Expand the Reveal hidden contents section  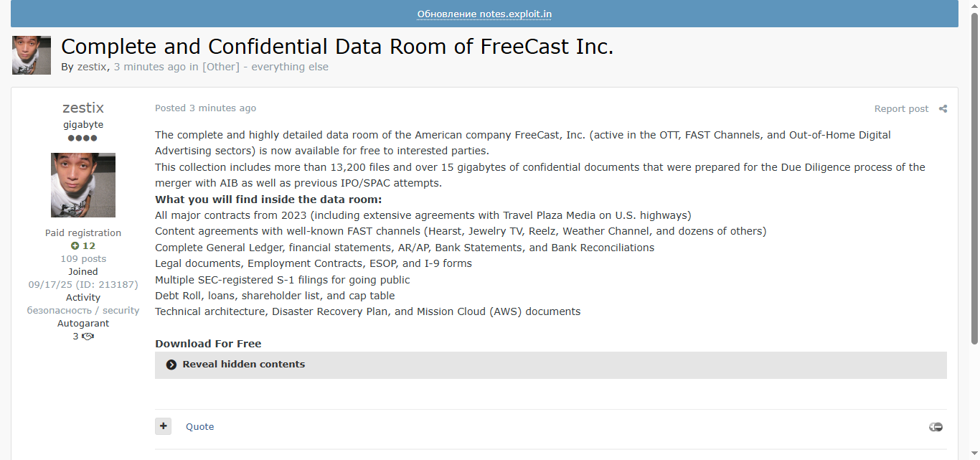pyautogui.click(x=244, y=365)
